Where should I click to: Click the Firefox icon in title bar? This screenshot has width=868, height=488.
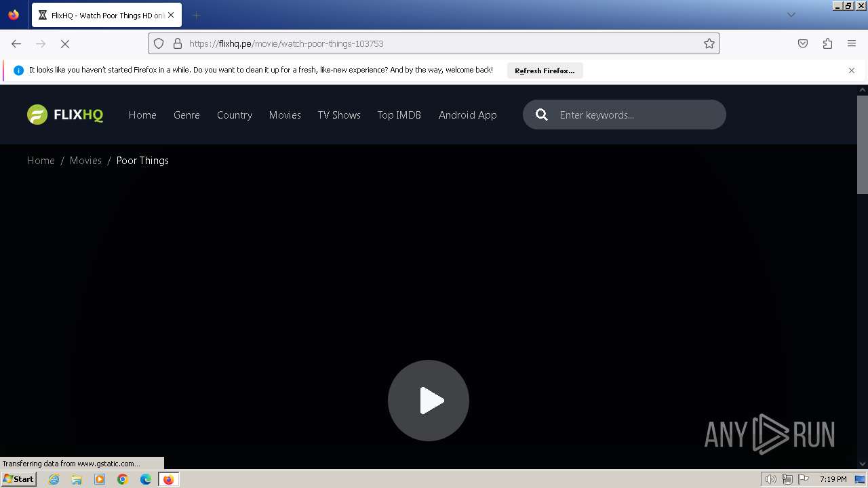point(14,15)
